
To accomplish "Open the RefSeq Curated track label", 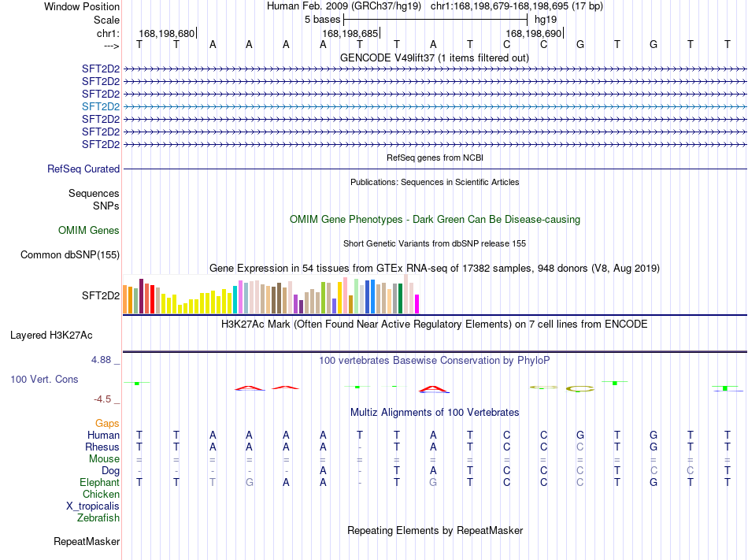I will pos(83,169).
